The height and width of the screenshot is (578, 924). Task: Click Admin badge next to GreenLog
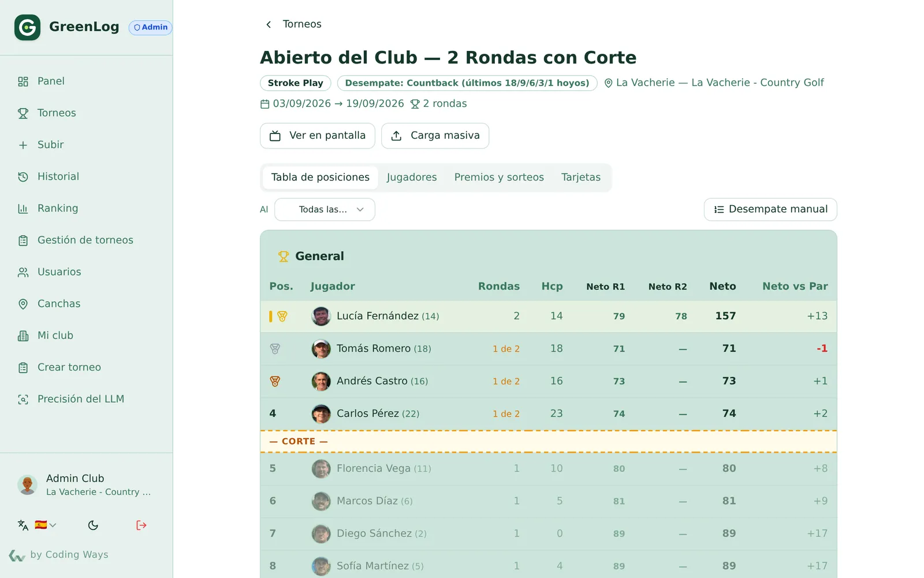coord(150,27)
